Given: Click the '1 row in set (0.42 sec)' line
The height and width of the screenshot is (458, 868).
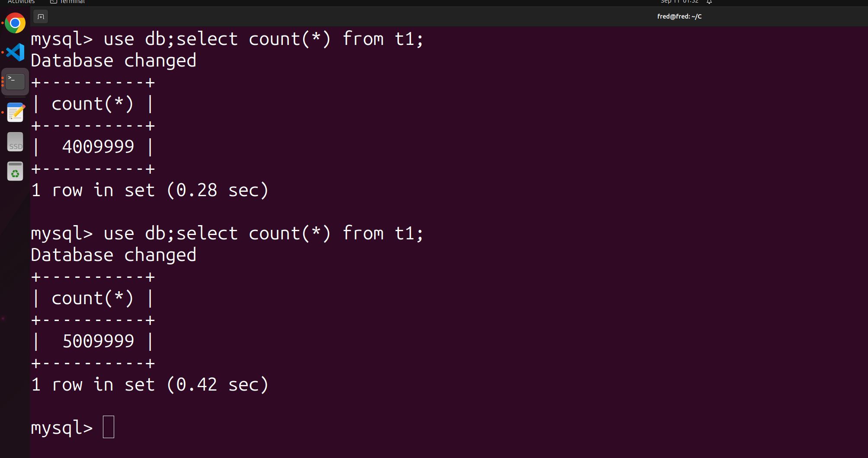Looking at the screenshot, I should tap(150, 385).
